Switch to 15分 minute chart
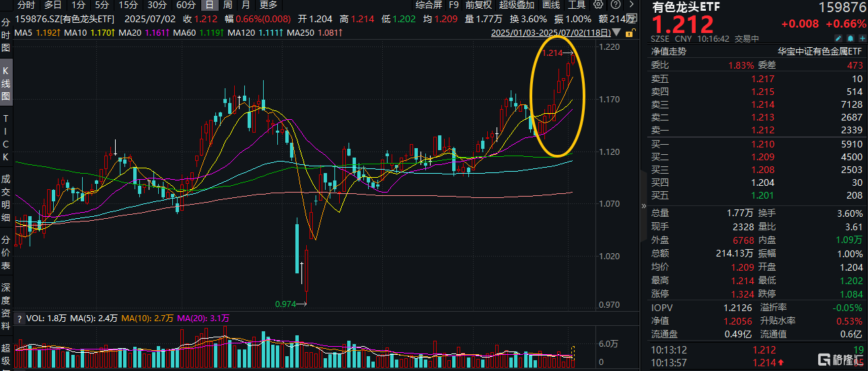 (x=129, y=5)
